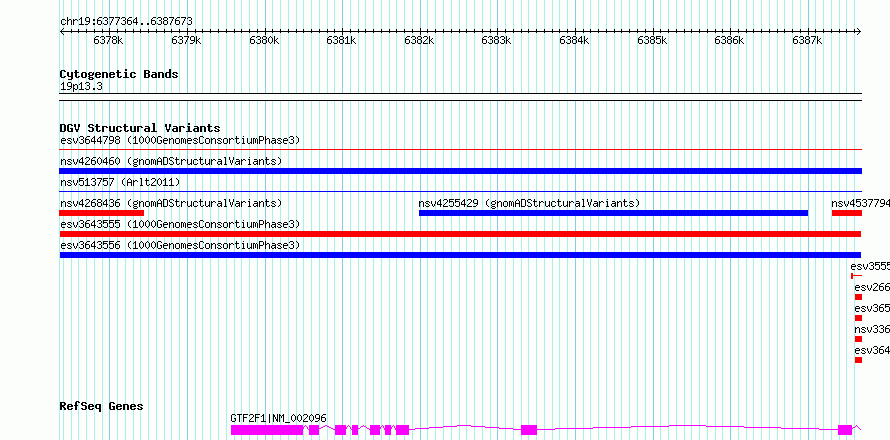Click the red bar under nsv4537794
The image size is (890, 440).
click(x=847, y=213)
